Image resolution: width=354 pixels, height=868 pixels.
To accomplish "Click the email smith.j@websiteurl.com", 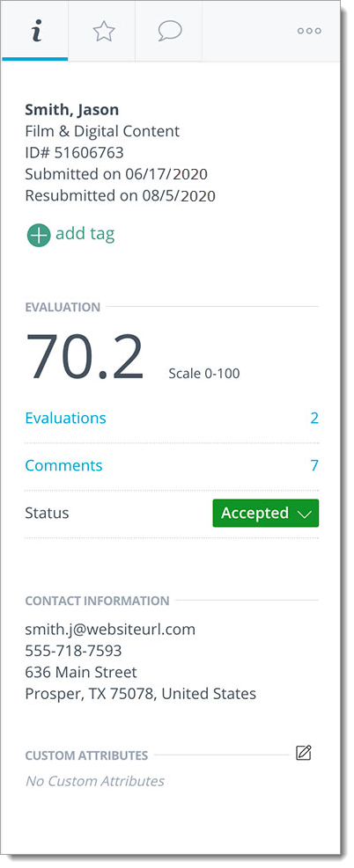I will (110, 630).
